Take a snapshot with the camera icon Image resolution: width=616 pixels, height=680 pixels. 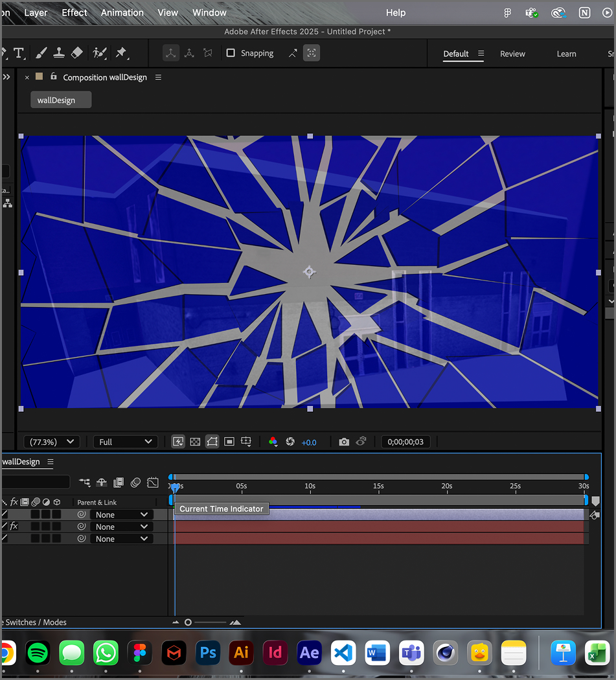point(344,441)
